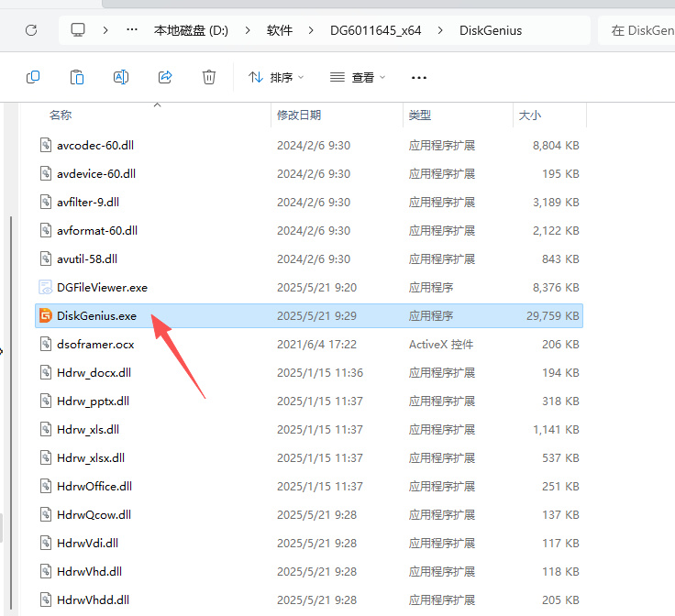Sort by 修改日期 column header
The height and width of the screenshot is (616, 675).
[x=299, y=115]
